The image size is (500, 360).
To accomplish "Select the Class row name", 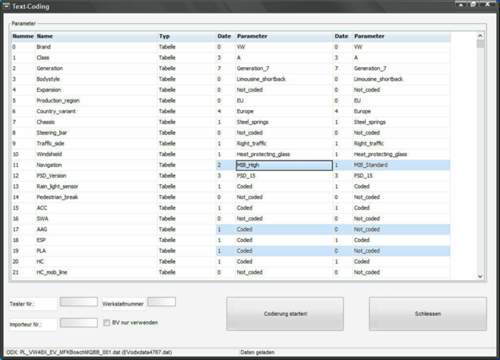I will coord(43,58).
